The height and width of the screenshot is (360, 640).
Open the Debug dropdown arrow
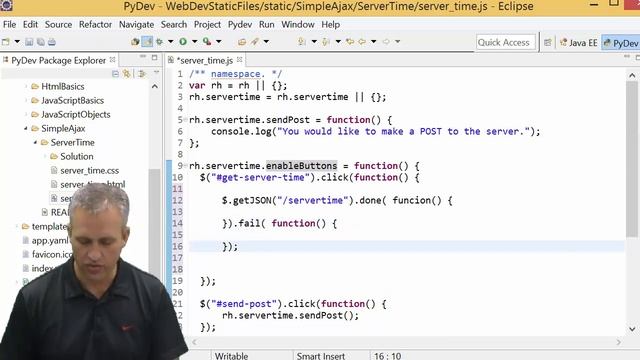click(x=170, y=42)
